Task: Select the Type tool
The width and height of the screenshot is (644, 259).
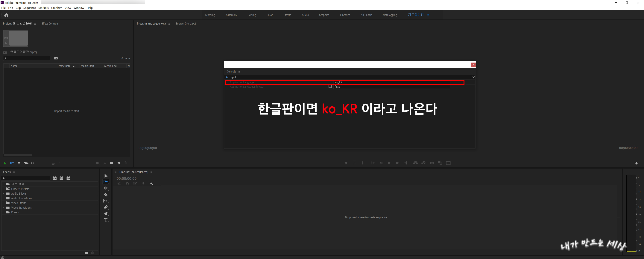Action: (106, 220)
